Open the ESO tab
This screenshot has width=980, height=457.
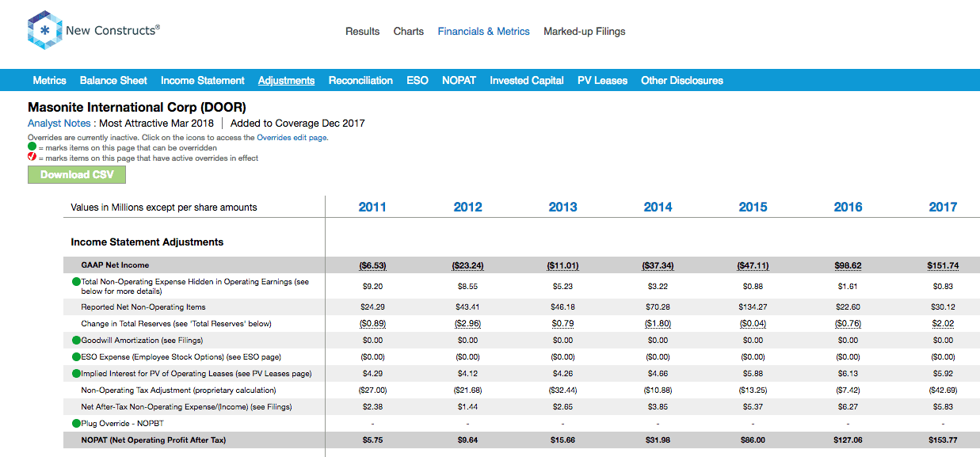418,80
